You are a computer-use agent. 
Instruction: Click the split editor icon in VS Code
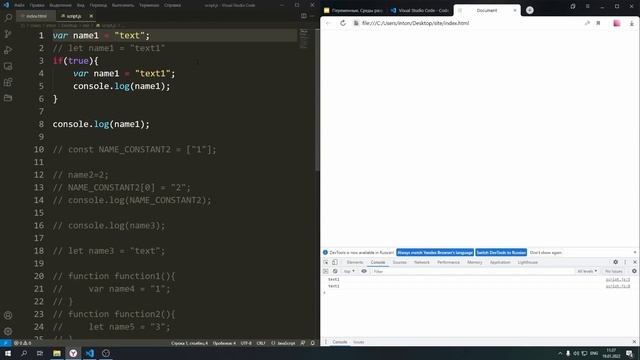point(304,16)
